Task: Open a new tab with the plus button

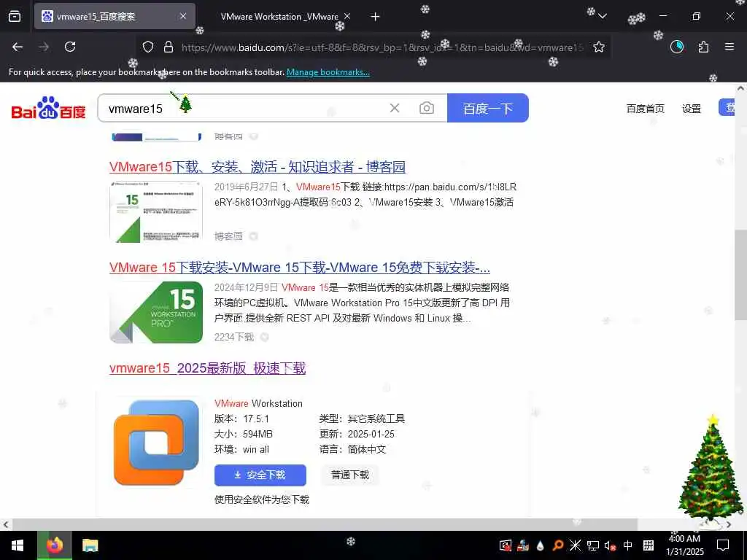Action: (x=376, y=17)
